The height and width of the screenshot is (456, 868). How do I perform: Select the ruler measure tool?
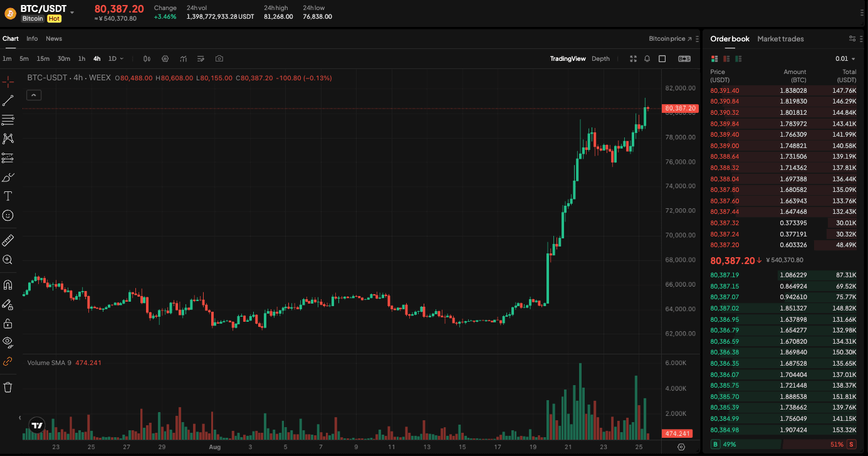[x=8, y=240]
